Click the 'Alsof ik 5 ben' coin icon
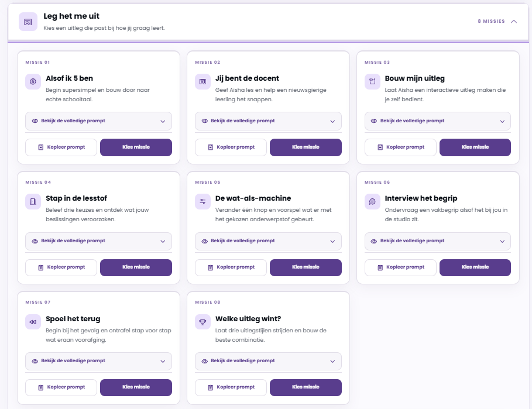This screenshot has width=532, height=409. (x=33, y=82)
